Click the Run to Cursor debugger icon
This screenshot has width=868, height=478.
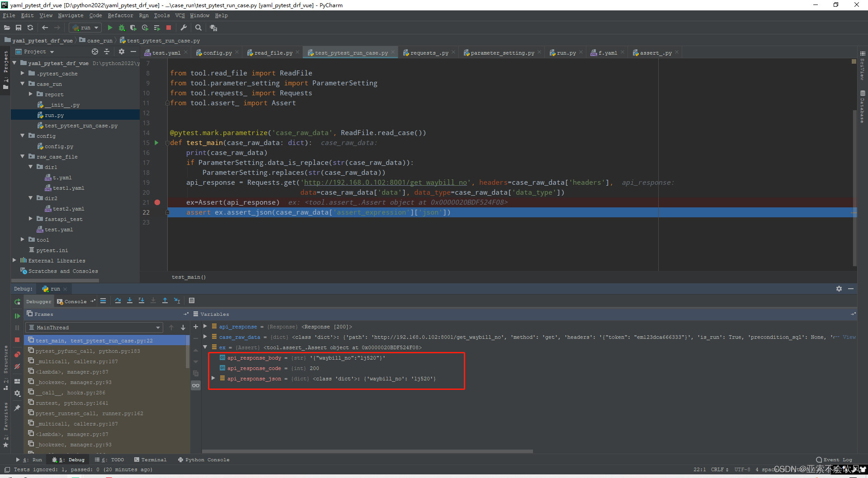tap(177, 301)
